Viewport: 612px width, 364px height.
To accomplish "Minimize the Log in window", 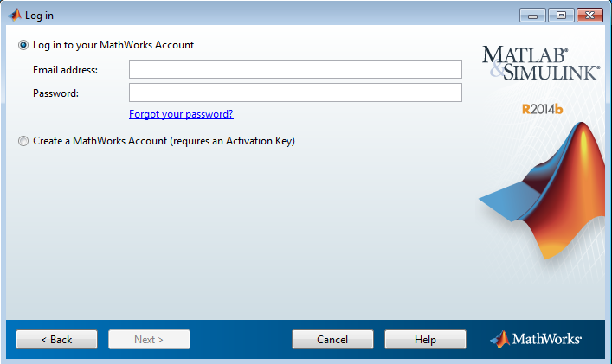I will [532, 16].
